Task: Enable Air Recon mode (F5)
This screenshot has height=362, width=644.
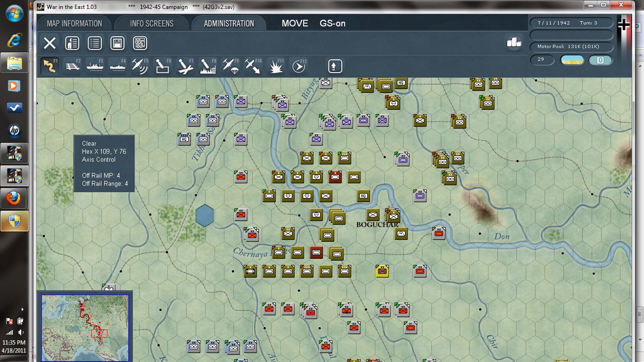Action: tap(140, 66)
